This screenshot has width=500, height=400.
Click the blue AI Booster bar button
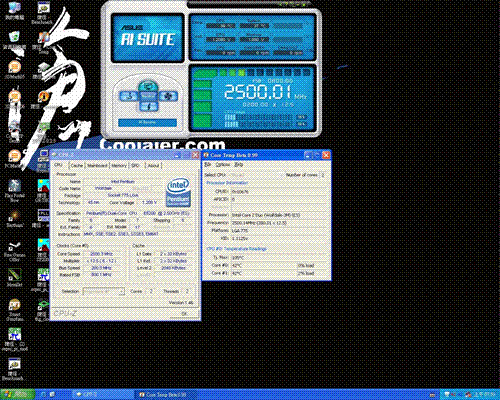pyautogui.click(x=147, y=123)
